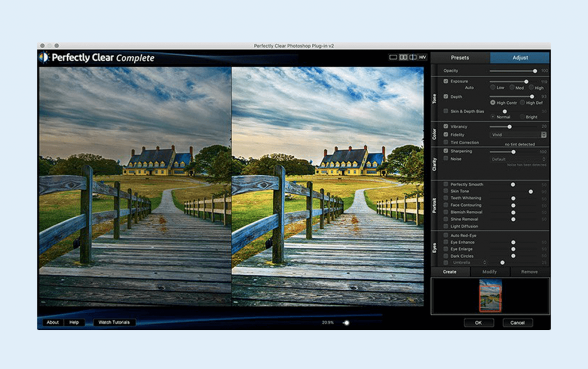Click the About button

click(x=53, y=322)
